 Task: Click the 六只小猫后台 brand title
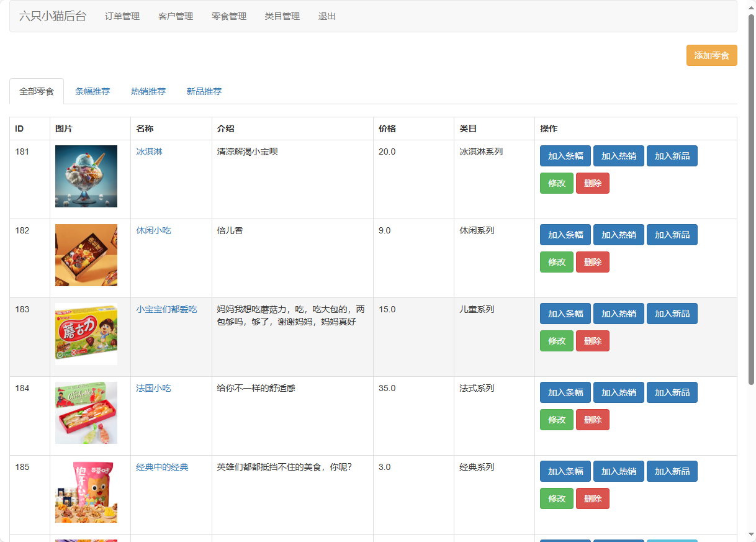pyautogui.click(x=53, y=17)
